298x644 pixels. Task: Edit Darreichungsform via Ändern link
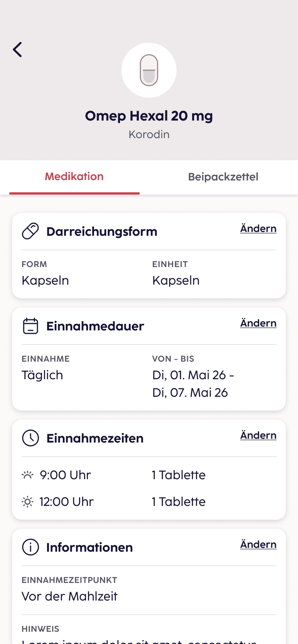[258, 229]
